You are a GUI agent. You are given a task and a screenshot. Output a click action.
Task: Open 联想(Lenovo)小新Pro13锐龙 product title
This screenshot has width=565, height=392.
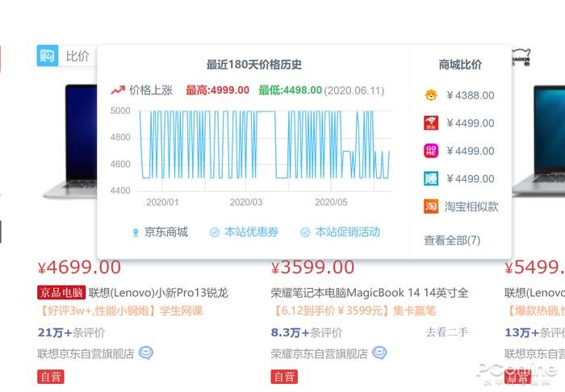point(158,293)
